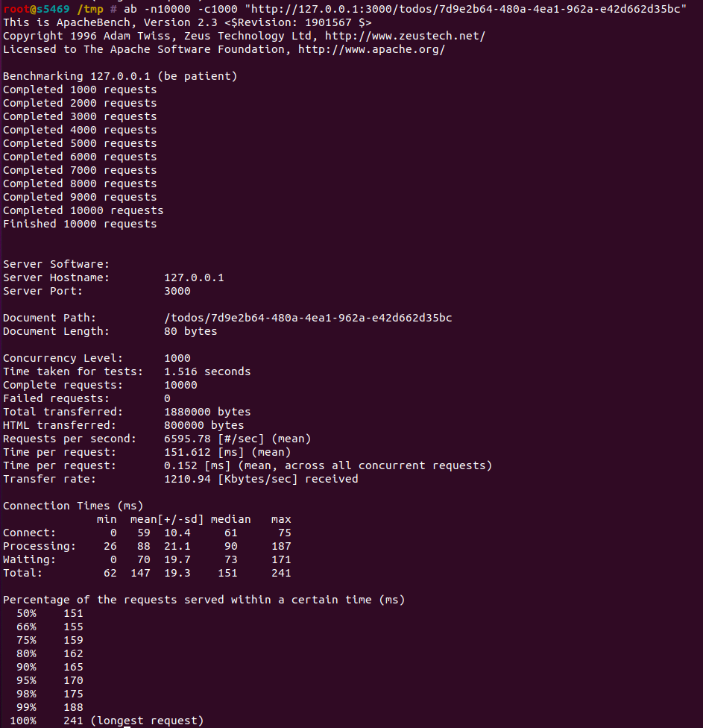703x728 pixels.
Task: Click the "median" column header
Action: [230, 519]
